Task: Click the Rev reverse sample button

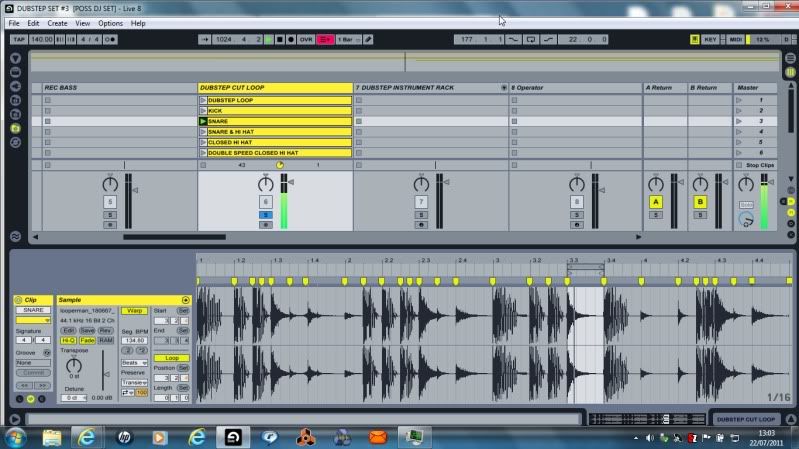Action: (104, 330)
